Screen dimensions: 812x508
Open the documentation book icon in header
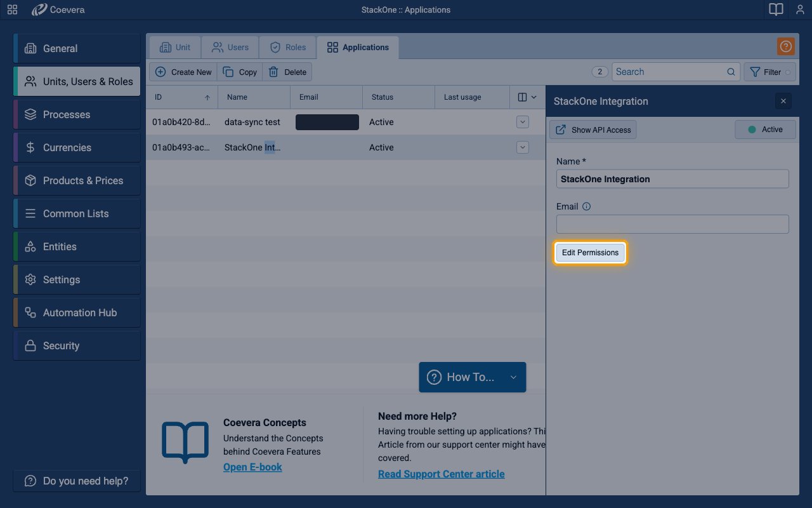(776, 10)
